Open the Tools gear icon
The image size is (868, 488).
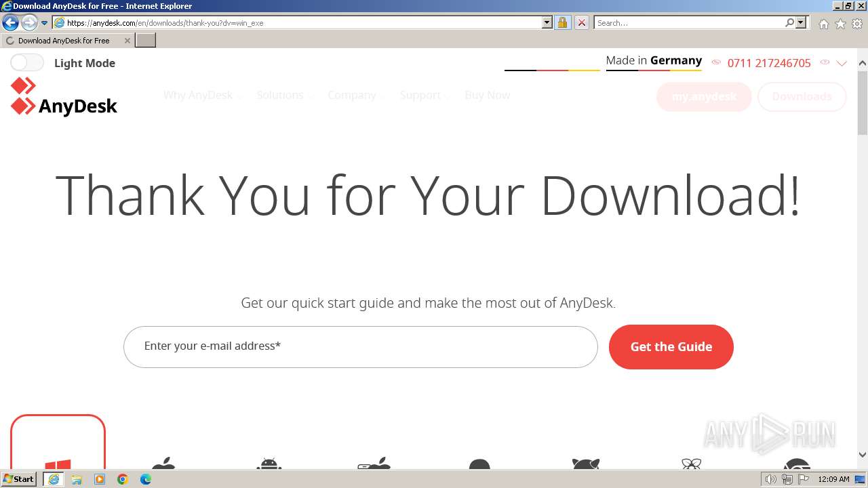coord(857,24)
